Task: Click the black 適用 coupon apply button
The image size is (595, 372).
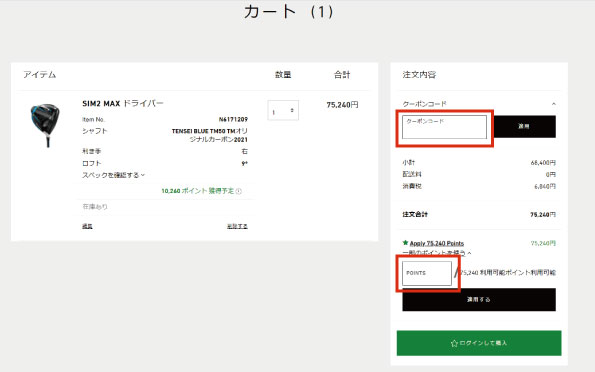Action: tap(524, 126)
